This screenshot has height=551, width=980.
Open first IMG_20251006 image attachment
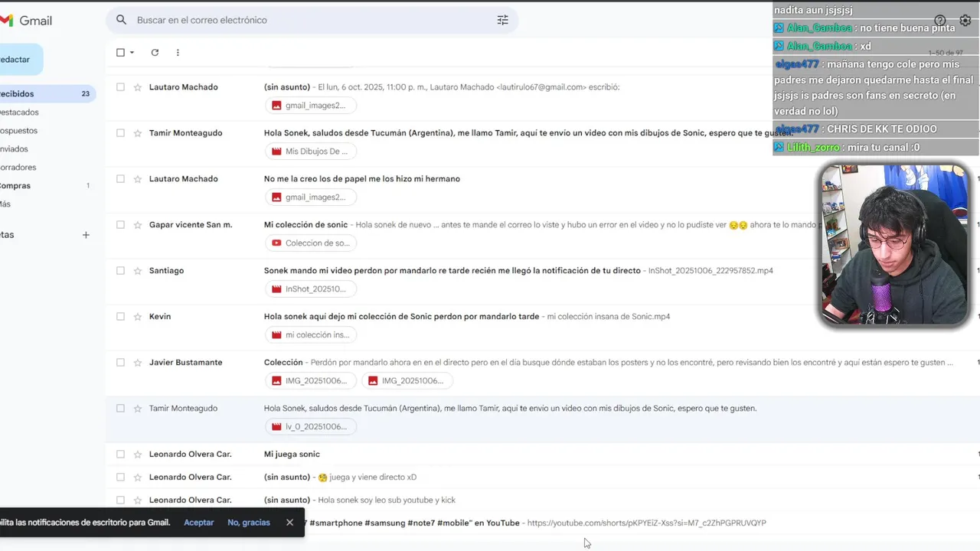(311, 381)
